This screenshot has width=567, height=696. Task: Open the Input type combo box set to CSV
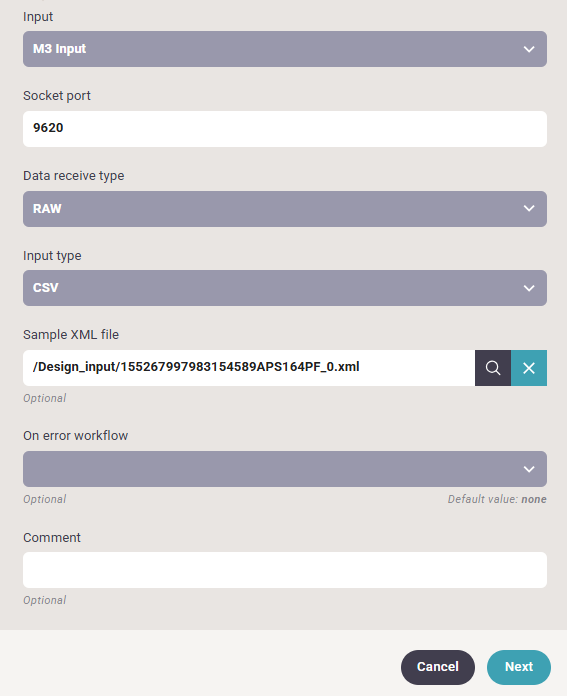tap(285, 288)
